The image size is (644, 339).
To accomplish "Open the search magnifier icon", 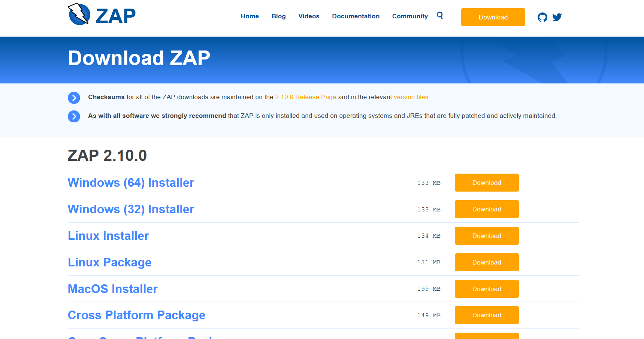I will [x=440, y=15].
